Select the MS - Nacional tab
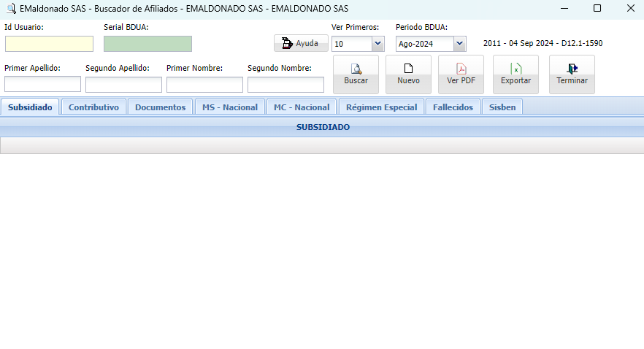Image resolution: width=644 pixels, height=349 pixels. click(x=230, y=107)
